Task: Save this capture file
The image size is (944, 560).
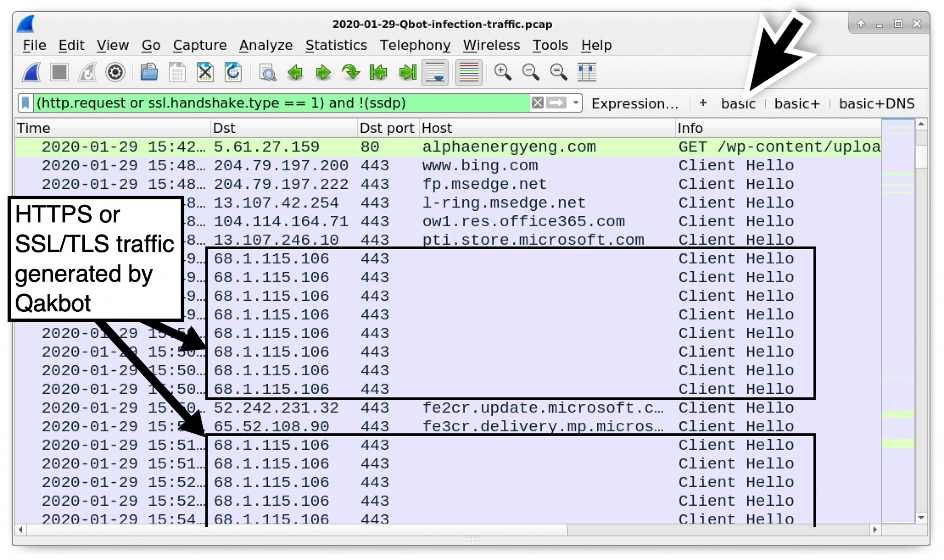Action: coord(177,72)
